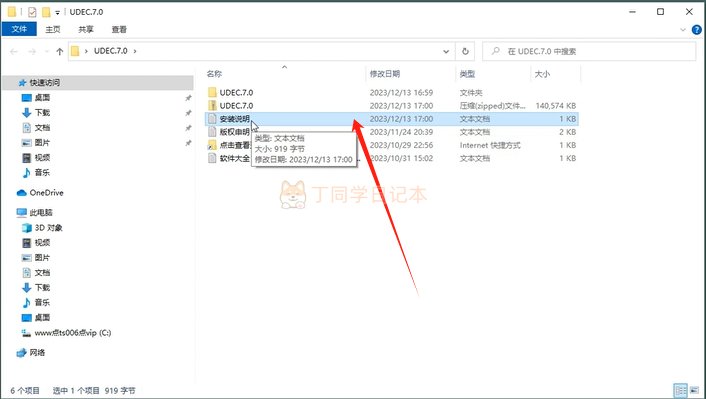Click the 2 KB size cell
The width and height of the screenshot is (706, 399).
[x=568, y=132]
